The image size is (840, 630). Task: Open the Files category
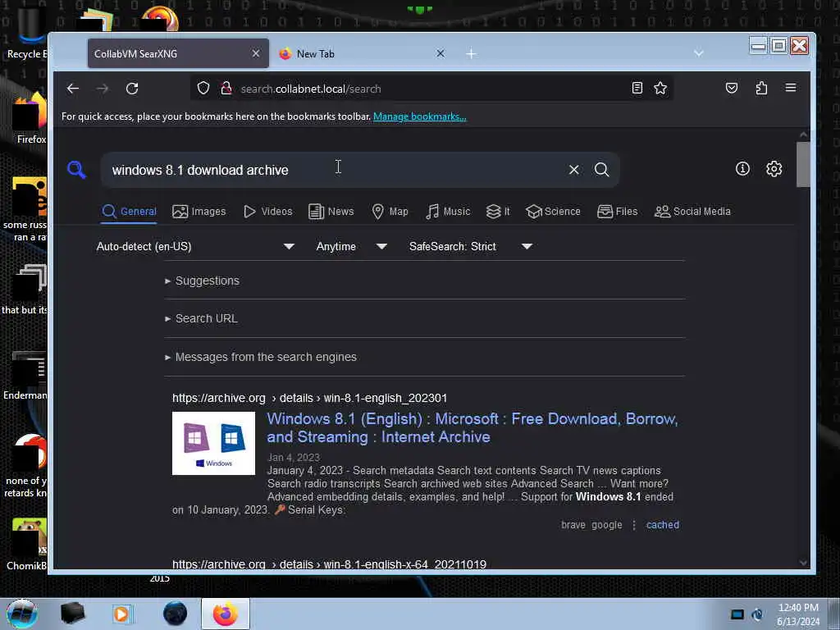tap(617, 211)
